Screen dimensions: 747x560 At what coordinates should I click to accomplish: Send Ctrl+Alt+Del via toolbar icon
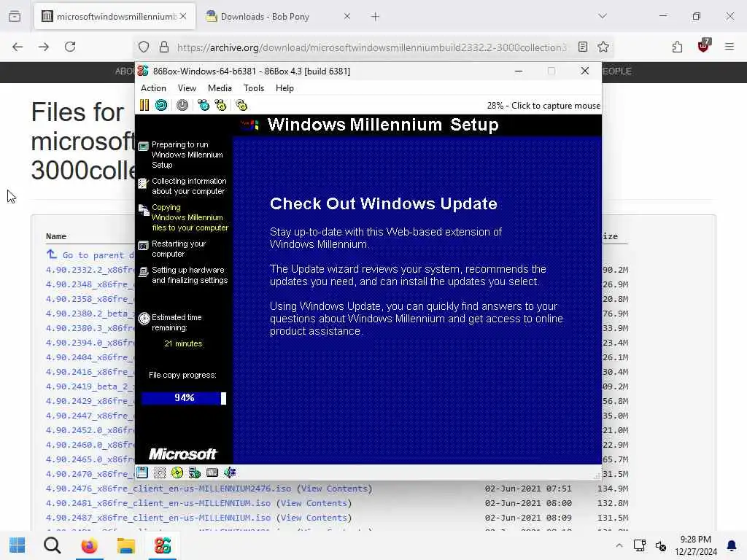[204, 105]
